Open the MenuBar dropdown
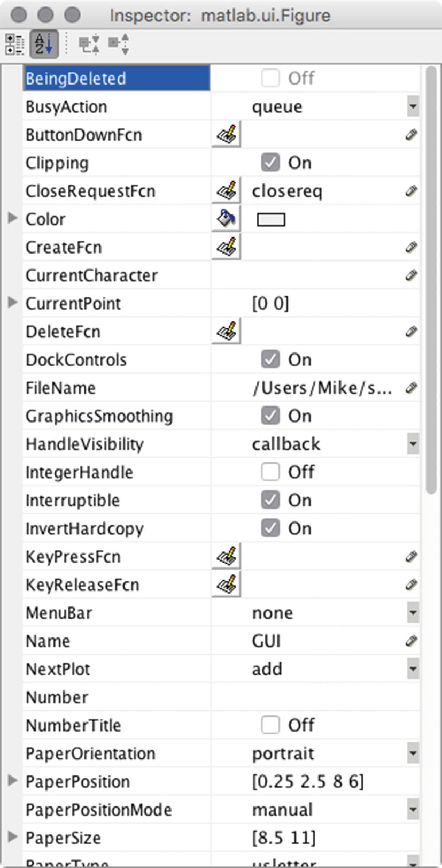 point(413,612)
